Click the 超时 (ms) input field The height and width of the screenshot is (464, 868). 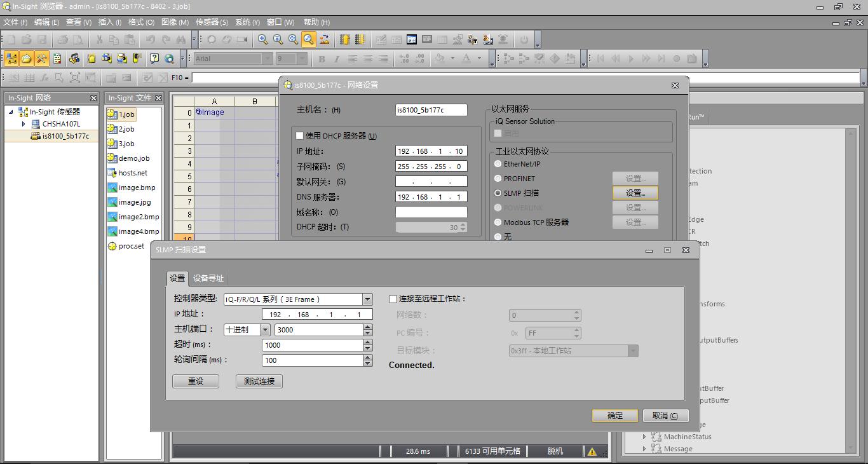point(312,345)
